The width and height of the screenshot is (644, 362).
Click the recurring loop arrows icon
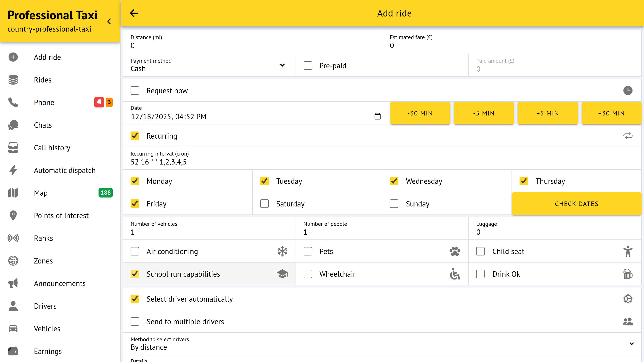click(x=627, y=136)
